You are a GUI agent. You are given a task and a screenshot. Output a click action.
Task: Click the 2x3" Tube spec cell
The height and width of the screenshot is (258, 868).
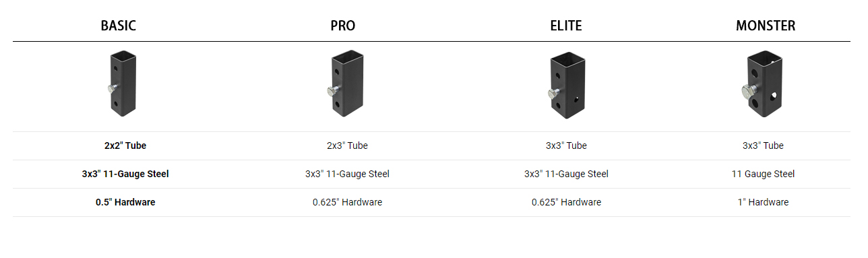coord(347,146)
